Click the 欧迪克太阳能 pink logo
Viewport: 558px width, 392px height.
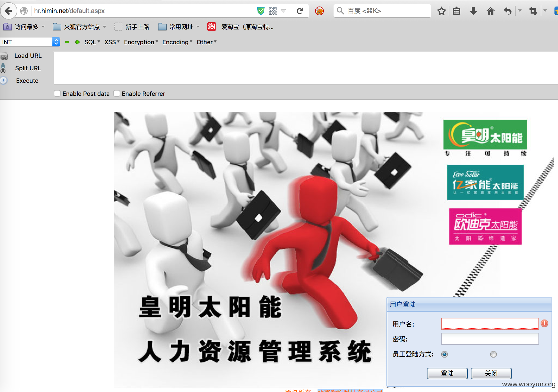pos(485,226)
